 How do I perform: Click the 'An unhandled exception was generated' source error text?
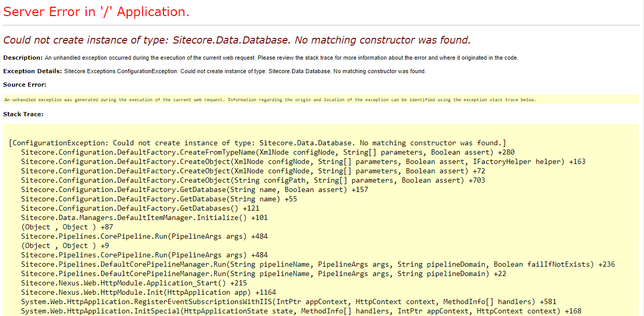point(270,100)
